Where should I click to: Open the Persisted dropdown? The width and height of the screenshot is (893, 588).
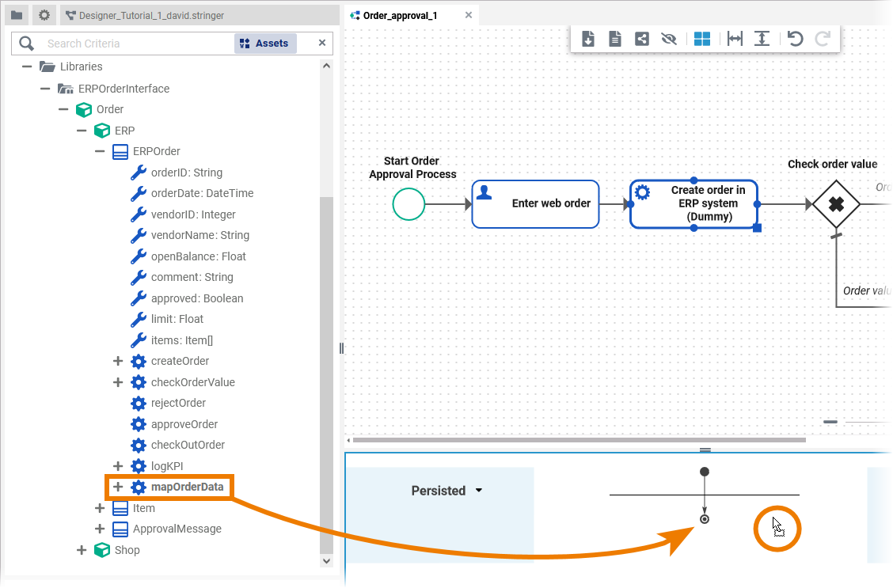[x=446, y=491]
